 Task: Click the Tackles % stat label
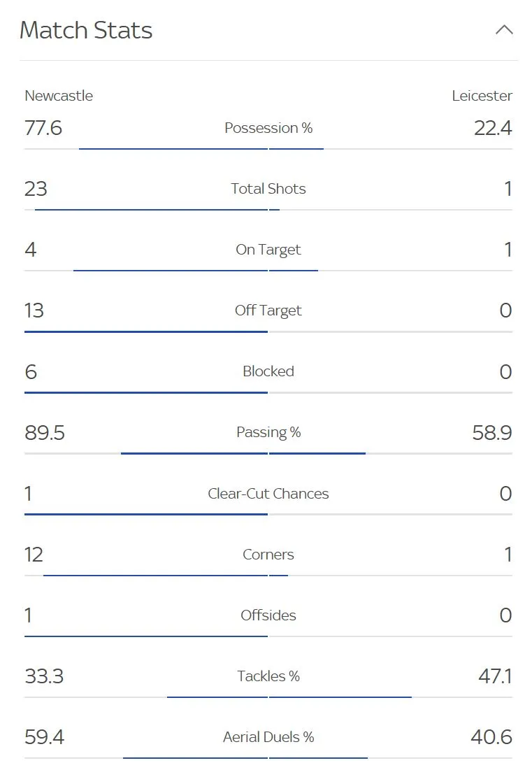[x=268, y=676]
